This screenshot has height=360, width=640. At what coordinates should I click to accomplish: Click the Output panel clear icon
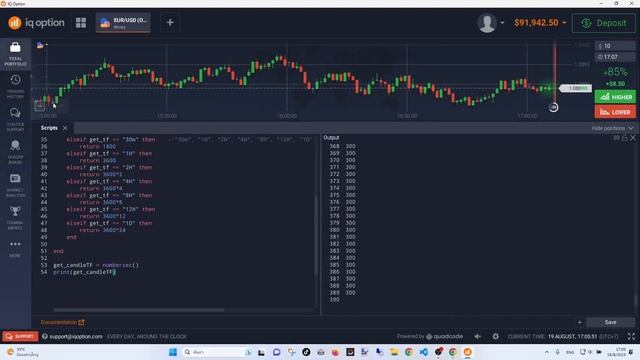click(616, 138)
